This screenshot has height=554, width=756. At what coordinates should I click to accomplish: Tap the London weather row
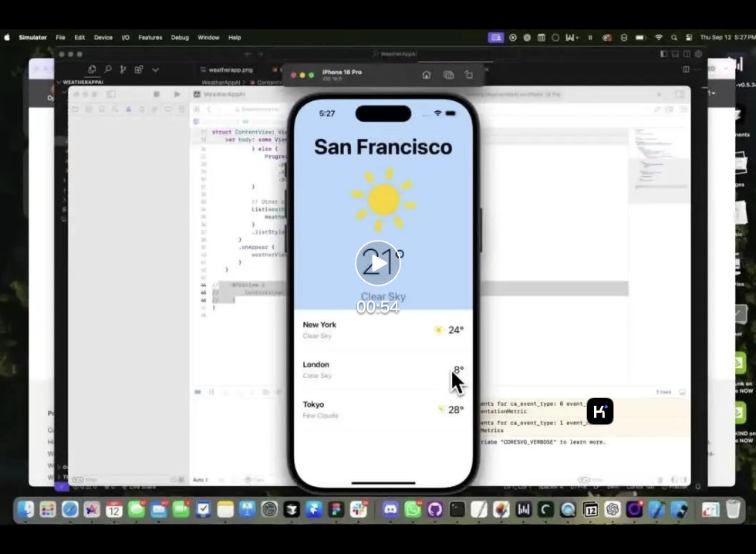(383, 370)
